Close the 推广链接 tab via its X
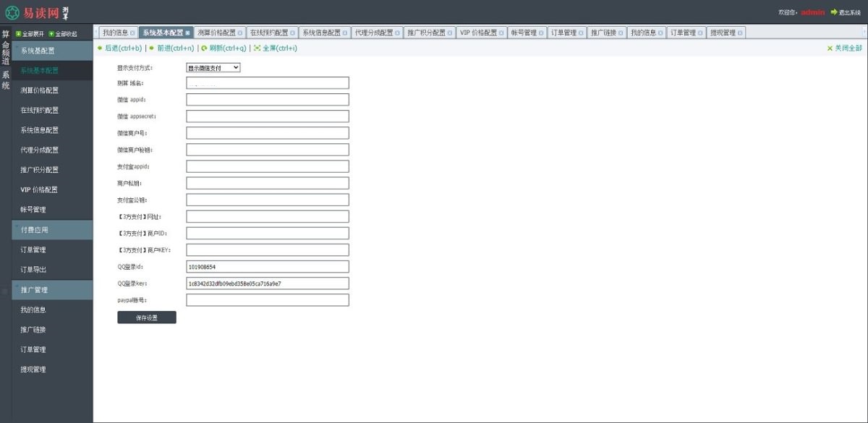The width and height of the screenshot is (868, 423). coord(620,33)
